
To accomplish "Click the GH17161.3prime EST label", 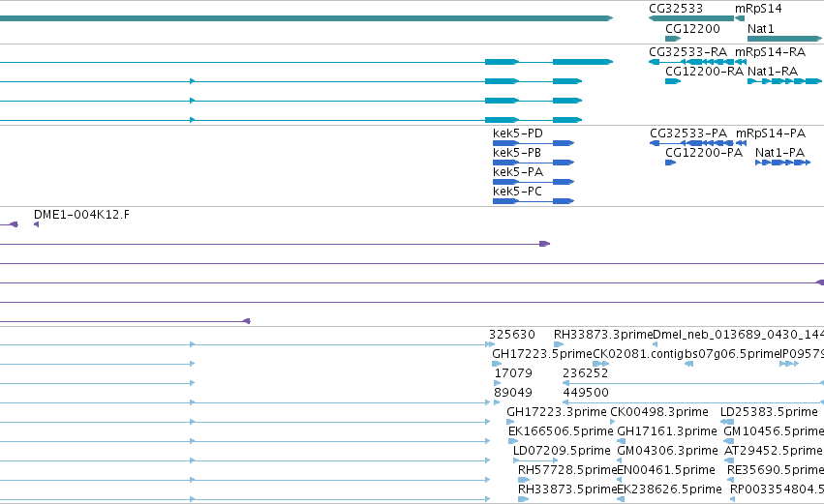I will (x=667, y=431).
